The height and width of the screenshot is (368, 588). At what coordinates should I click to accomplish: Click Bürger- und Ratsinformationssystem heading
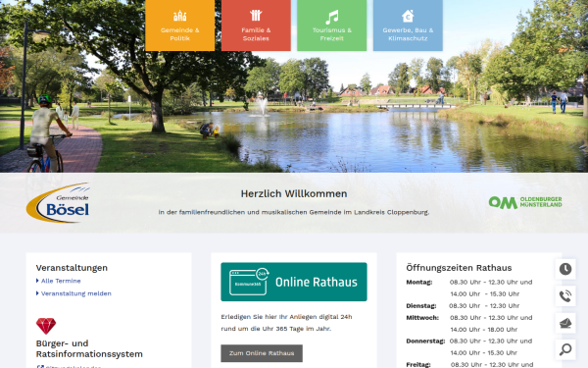(x=89, y=348)
